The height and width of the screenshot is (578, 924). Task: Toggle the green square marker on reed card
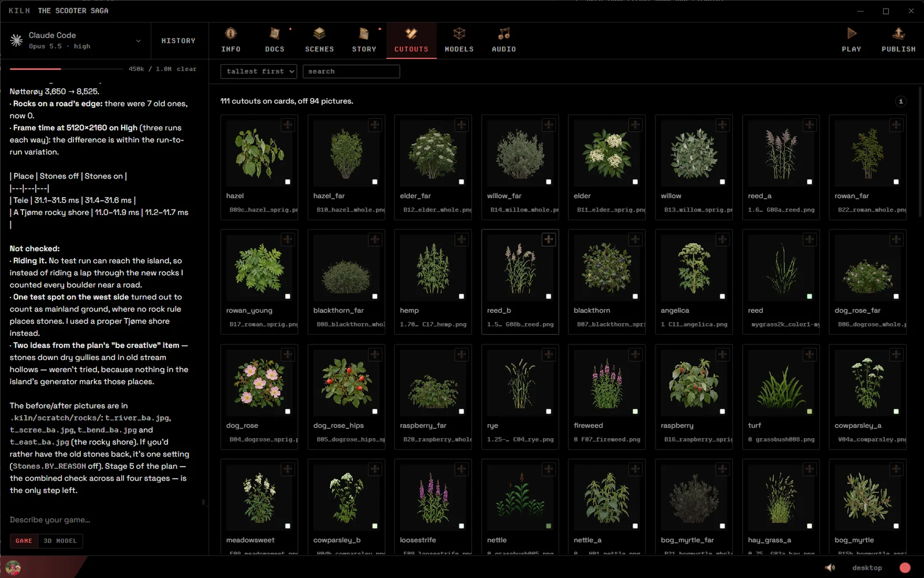(810, 297)
